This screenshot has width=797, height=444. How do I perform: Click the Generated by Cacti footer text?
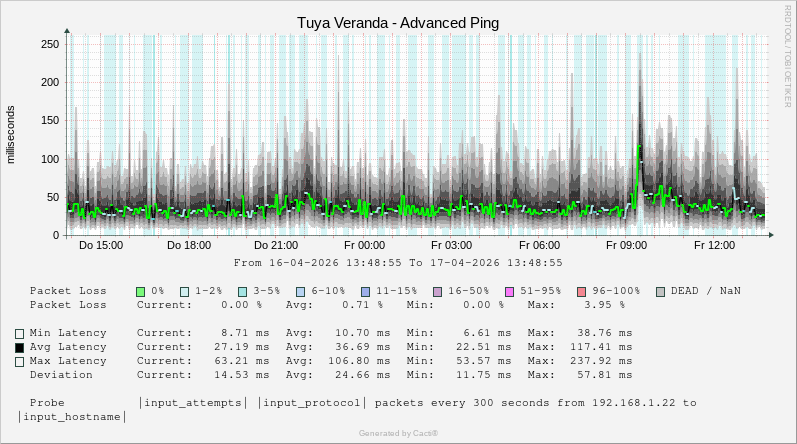tap(398, 433)
